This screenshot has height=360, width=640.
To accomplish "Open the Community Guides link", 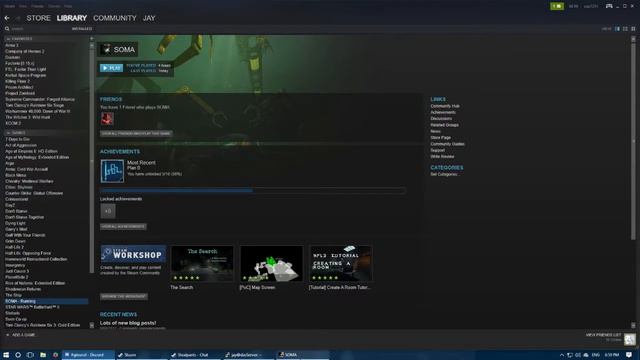I will 447,144.
